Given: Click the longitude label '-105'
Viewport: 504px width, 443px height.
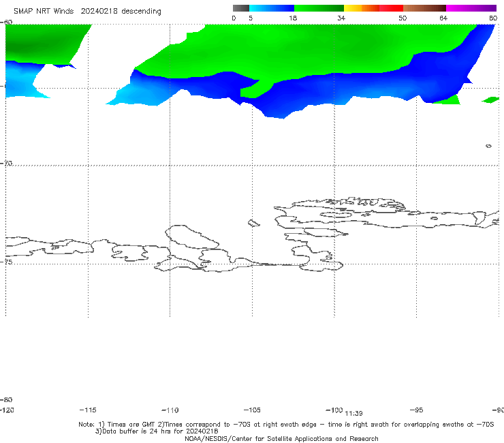Looking at the screenshot, I should 252,410.
